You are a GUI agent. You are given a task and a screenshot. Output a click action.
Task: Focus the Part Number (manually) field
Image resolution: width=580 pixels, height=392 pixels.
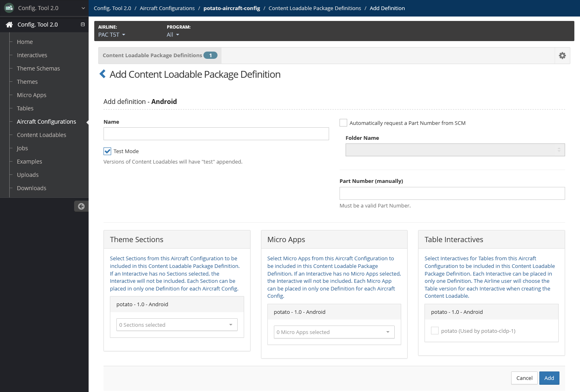point(452,193)
